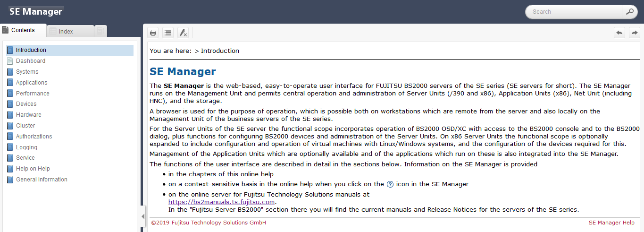Go forward using the right arrow
The width and height of the screenshot is (644, 232).
click(x=635, y=33)
